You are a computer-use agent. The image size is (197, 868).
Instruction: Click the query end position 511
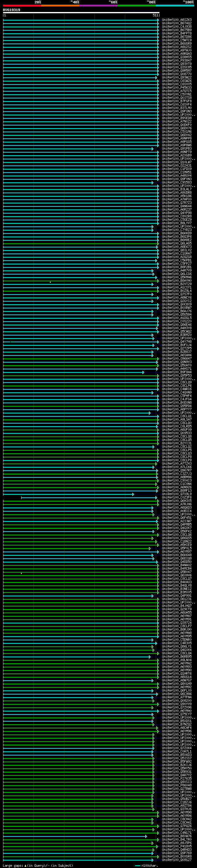coord(155,15)
